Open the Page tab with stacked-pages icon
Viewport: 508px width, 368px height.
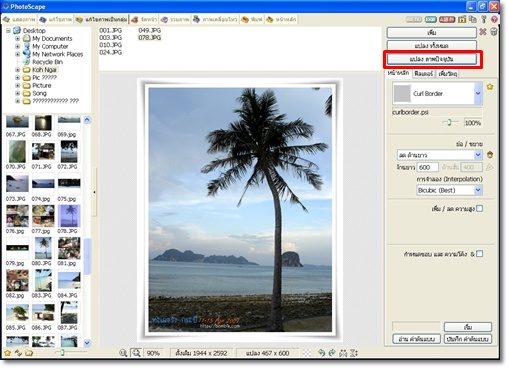[144, 20]
